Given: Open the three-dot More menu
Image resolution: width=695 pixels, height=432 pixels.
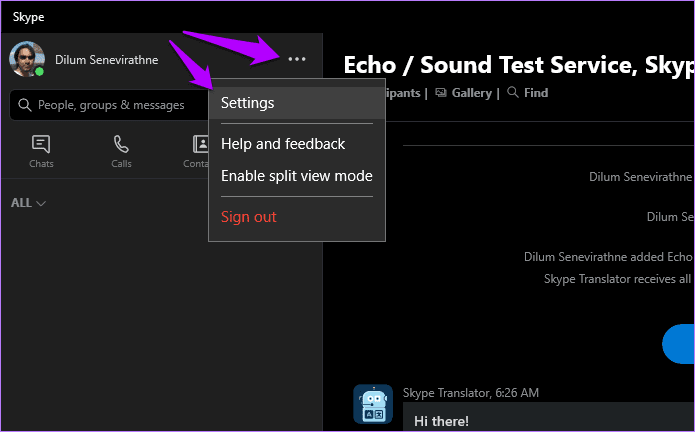Looking at the screenshot, I should pos(297,59).
